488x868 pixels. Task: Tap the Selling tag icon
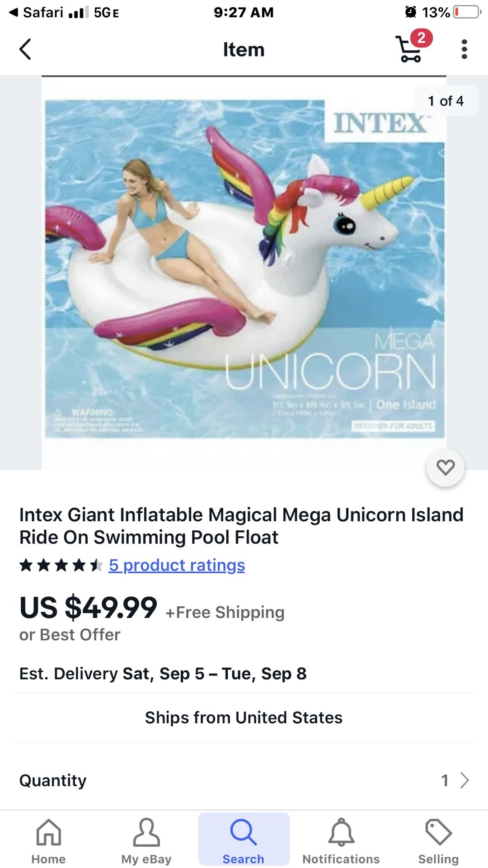(438, 832)
